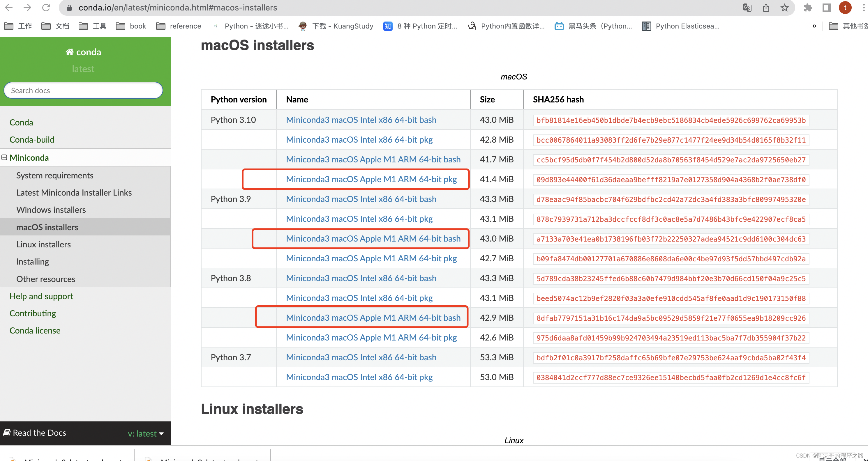Open the Python - 迷途小书 bookmark

(250, 26)
